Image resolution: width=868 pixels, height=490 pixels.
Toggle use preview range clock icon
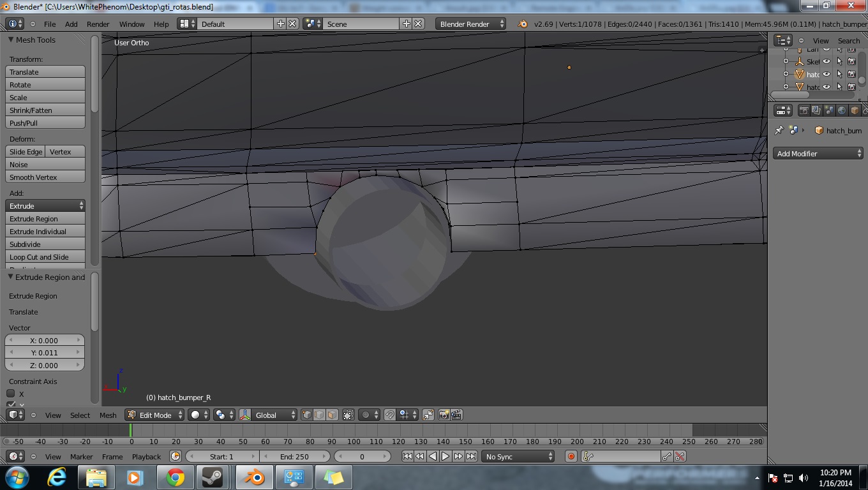click(x=176, y=457)
